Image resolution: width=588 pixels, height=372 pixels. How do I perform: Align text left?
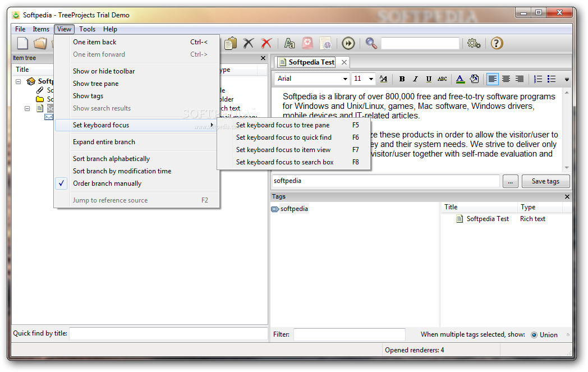pos(492,79)
